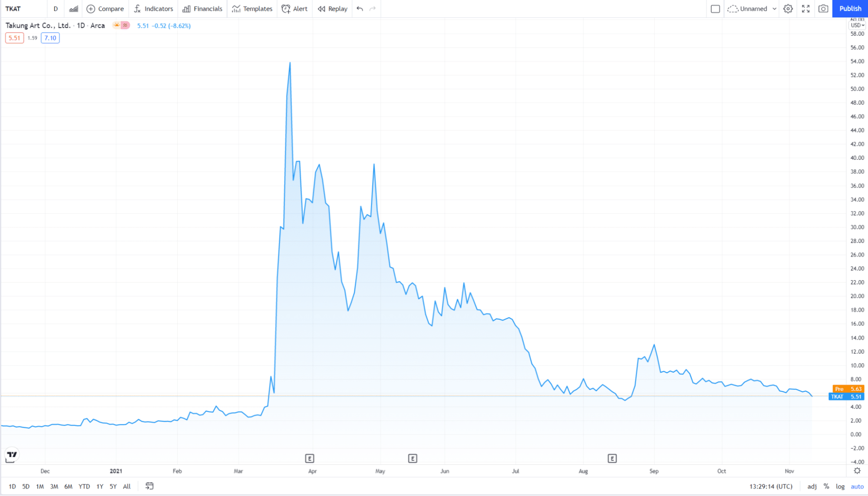This screenshot has width=868, height=496.
Task: Click the 13:29:14 (UTC) timezone clock
Action: coord(771,486)
